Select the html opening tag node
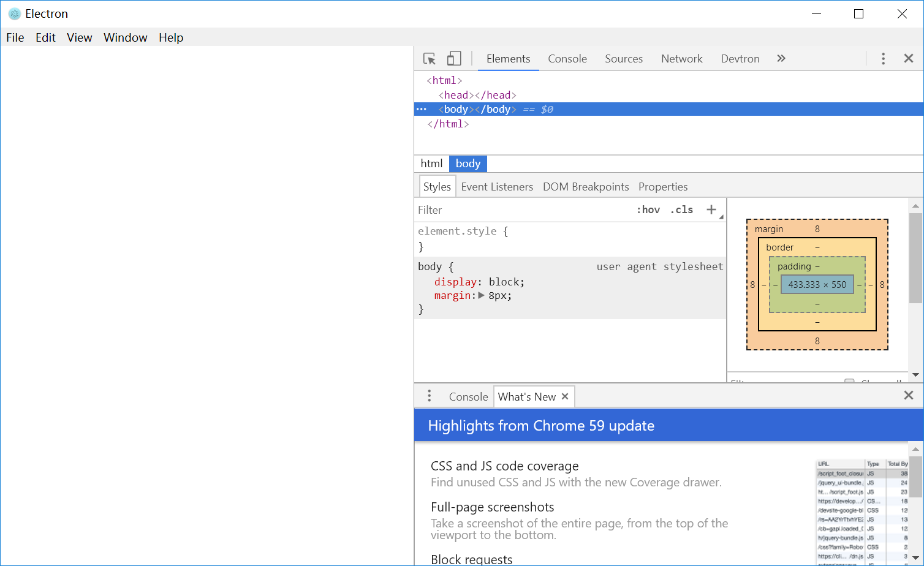The width and height of the screenshot is (924, 566). pos(444,80)
